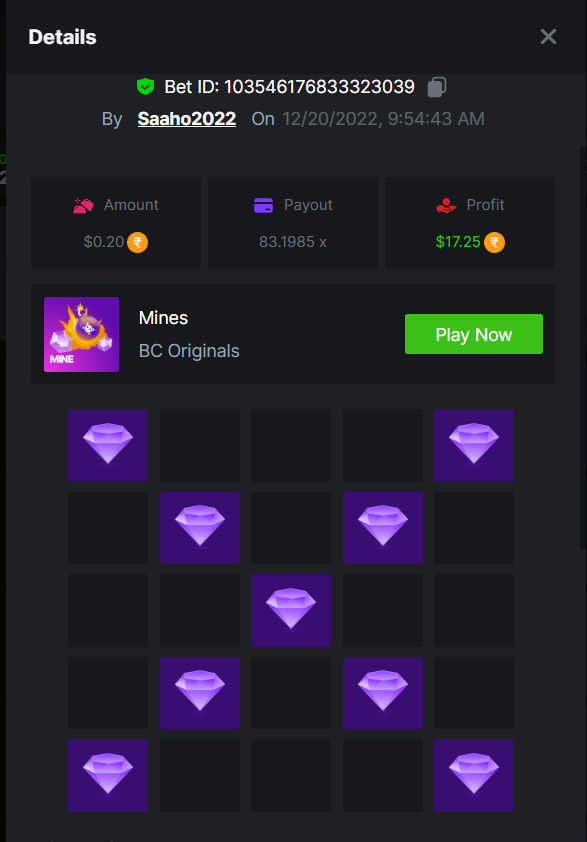Click the rupee coin beside Amount

137,243
